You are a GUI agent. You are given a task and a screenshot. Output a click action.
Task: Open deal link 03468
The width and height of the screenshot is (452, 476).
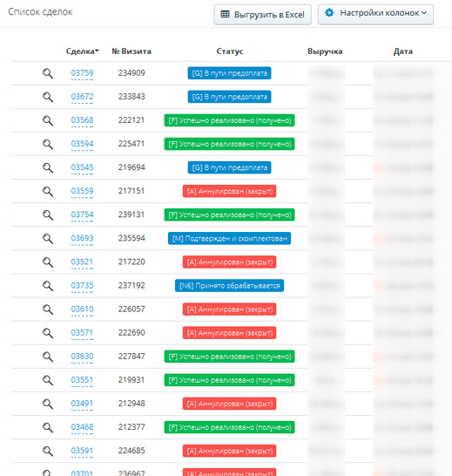pyautogui.click(x=82, y=427)
